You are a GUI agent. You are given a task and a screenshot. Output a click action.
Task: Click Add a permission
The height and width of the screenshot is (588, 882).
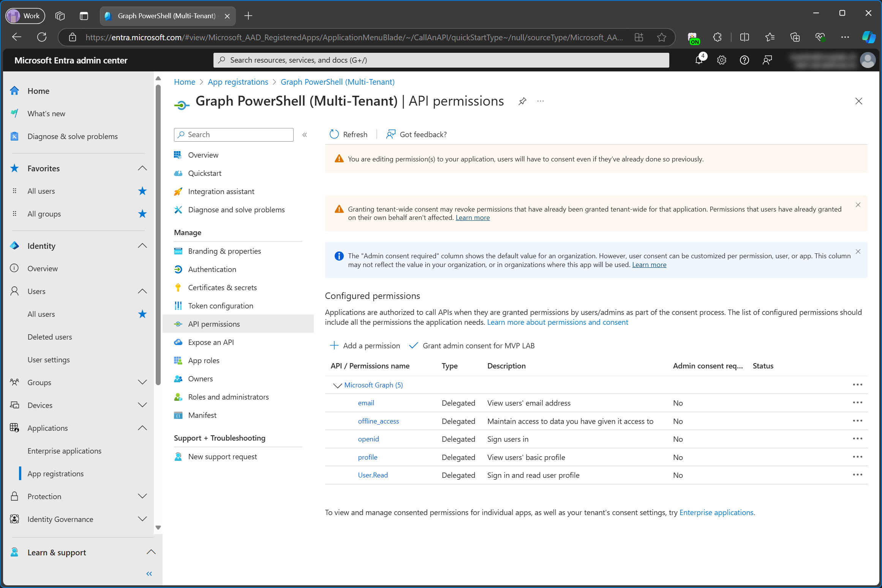click(365, 346)
